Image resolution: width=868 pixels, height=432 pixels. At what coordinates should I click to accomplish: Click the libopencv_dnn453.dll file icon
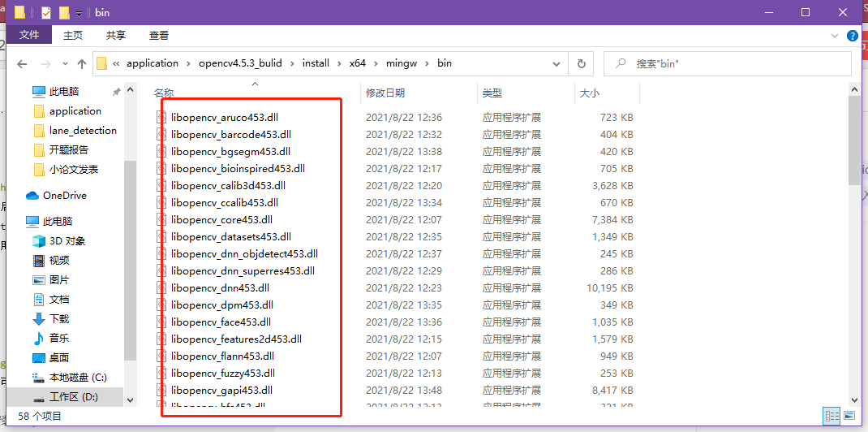coord(161,288)
